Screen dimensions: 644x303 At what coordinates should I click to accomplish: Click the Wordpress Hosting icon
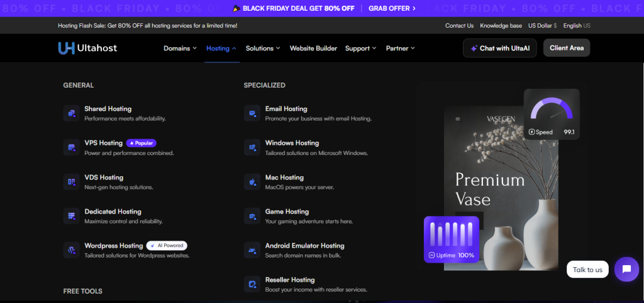pos(72,250)
